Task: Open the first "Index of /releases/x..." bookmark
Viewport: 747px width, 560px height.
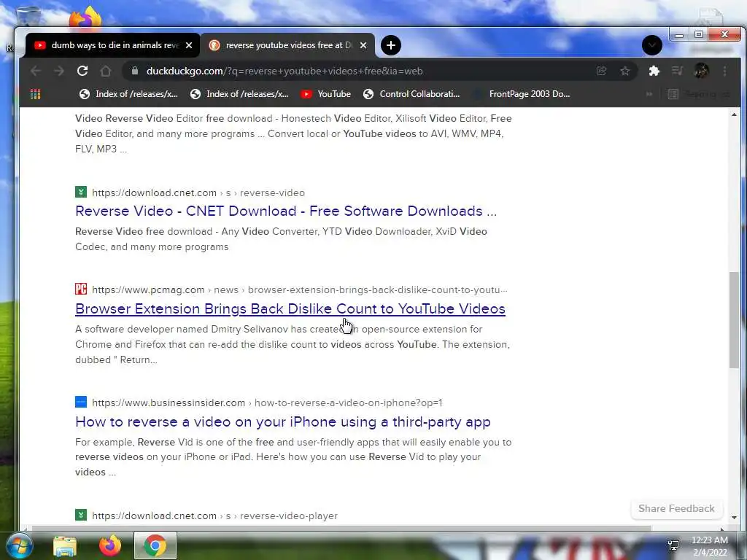Action: pyautogui.click(x=128, y=94)
